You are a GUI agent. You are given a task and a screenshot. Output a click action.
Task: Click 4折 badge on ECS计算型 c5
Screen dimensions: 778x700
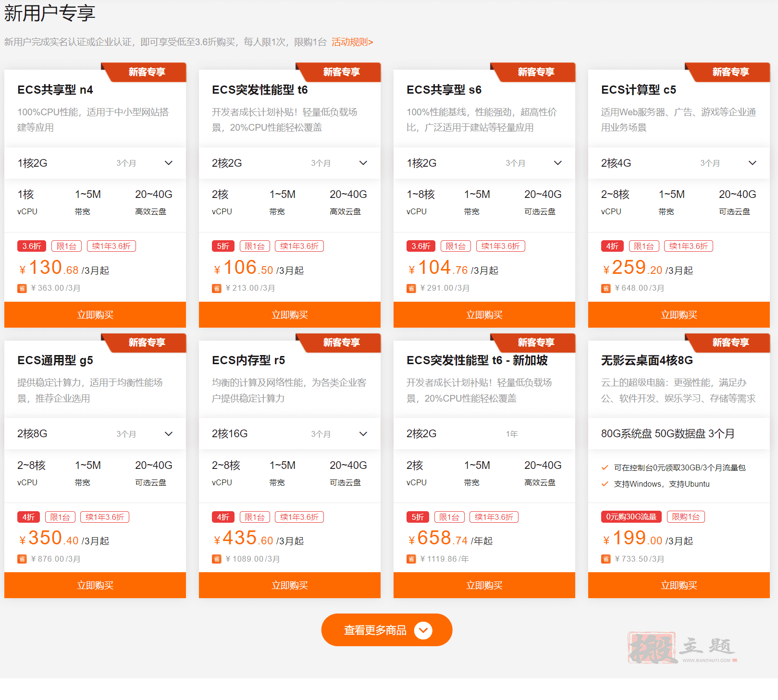[x=612, y=246]
